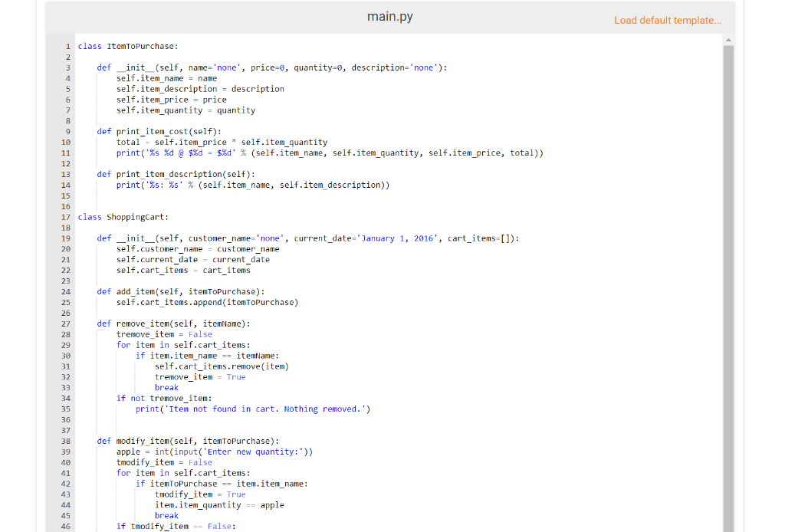785x532 pixels.
Task: Click the scrollbar up arrow
Action: (728, 40)
